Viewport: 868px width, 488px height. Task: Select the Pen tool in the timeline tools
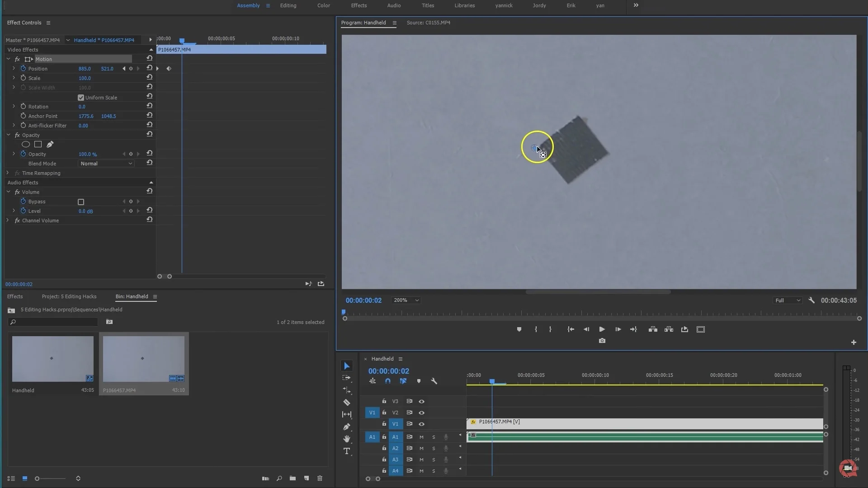(x=347, y=427)
